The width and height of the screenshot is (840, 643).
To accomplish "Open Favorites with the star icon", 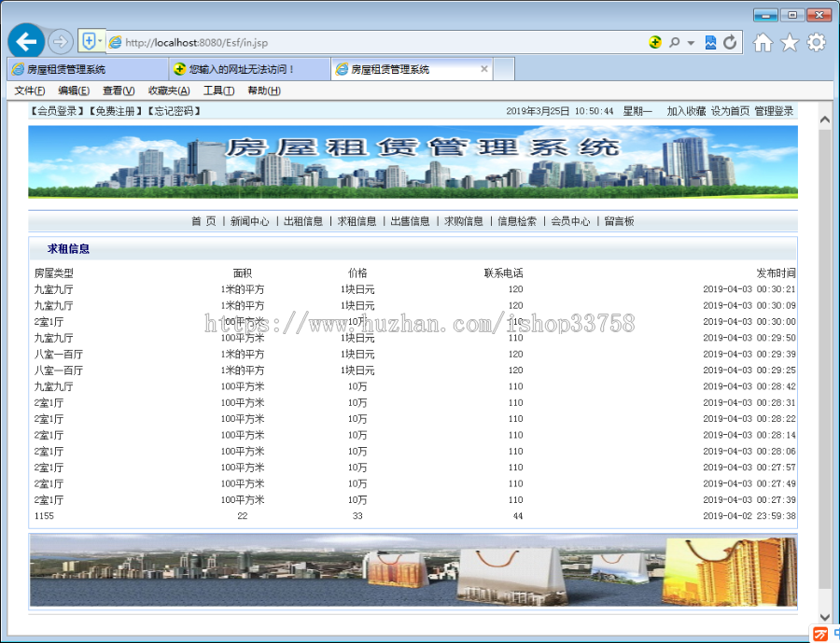I will pyautogui.click(x=790, y=42).
